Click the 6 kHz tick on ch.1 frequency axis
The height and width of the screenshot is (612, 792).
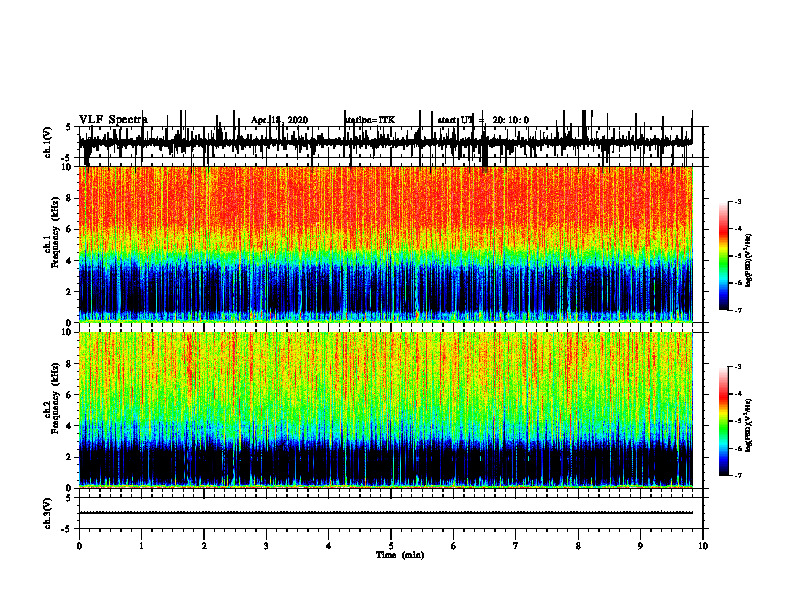(70, 229)
